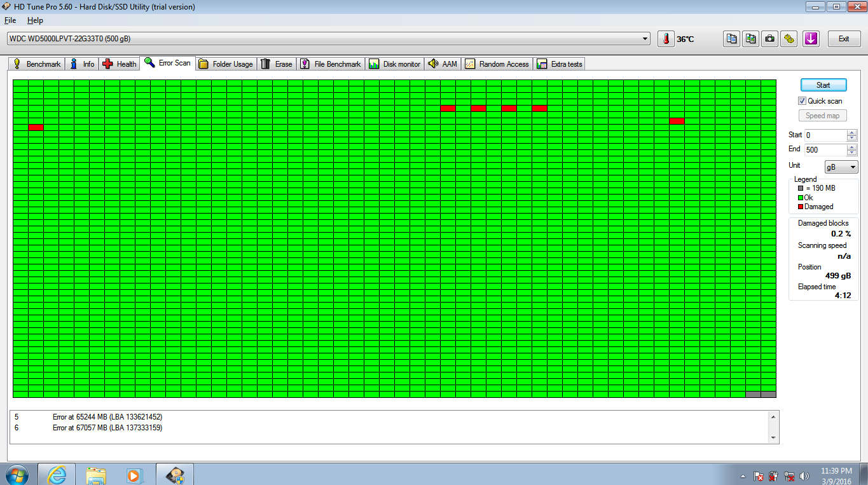Click the volume speaker tray icon
Screen dimensions: 868x485
coord(804,475)
